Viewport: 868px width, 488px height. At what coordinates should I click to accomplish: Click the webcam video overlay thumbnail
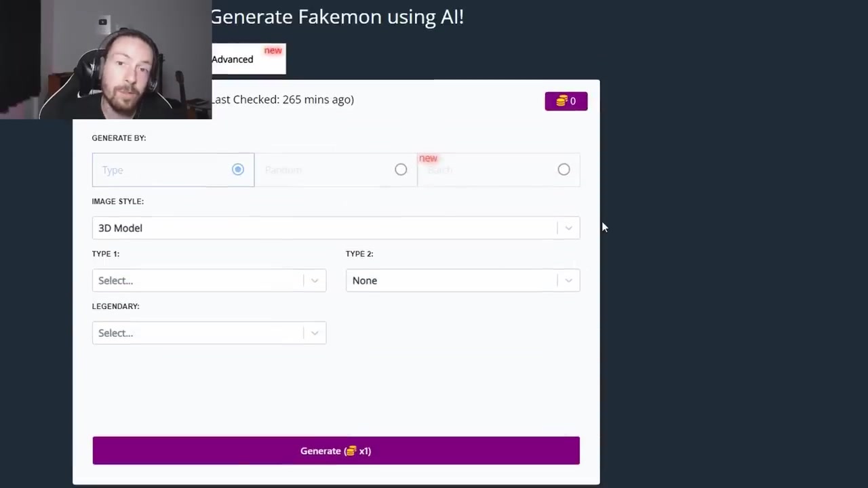tap(106, 60)
